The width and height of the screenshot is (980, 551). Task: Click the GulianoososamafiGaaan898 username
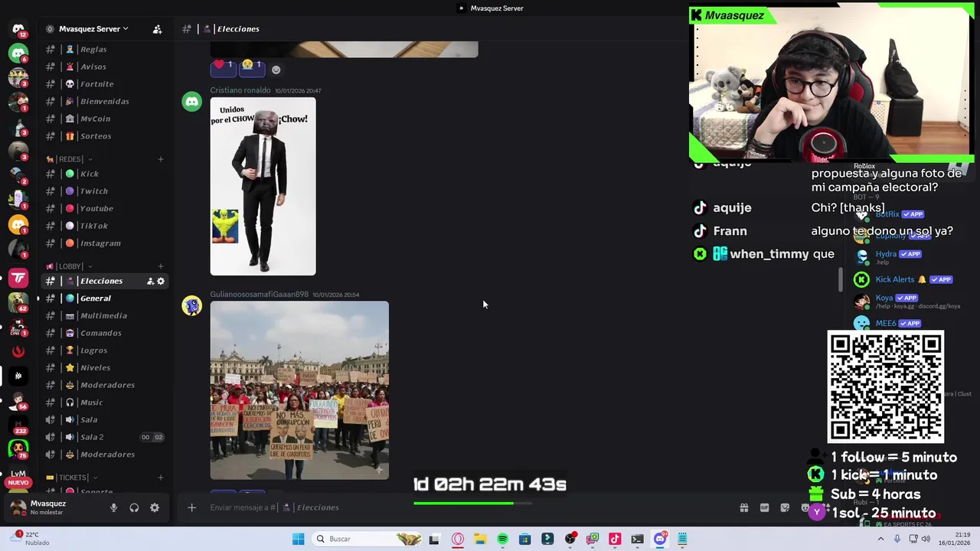coord(259,295)
